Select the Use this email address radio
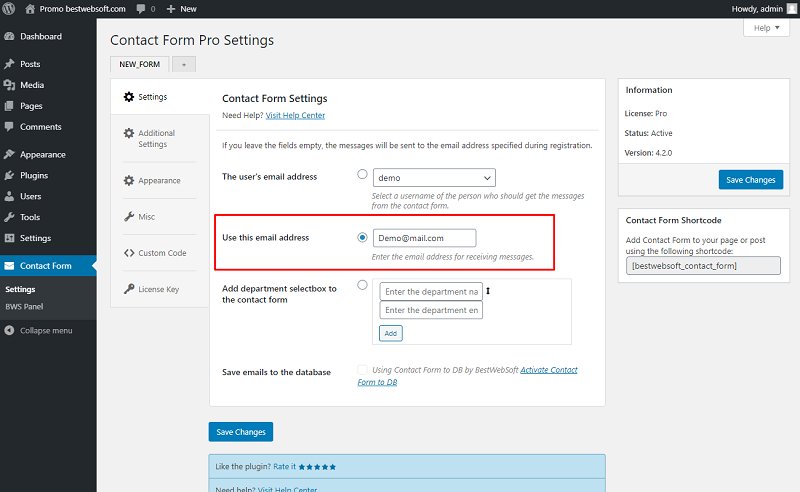 pyautogui.click(x=362, y=237)
